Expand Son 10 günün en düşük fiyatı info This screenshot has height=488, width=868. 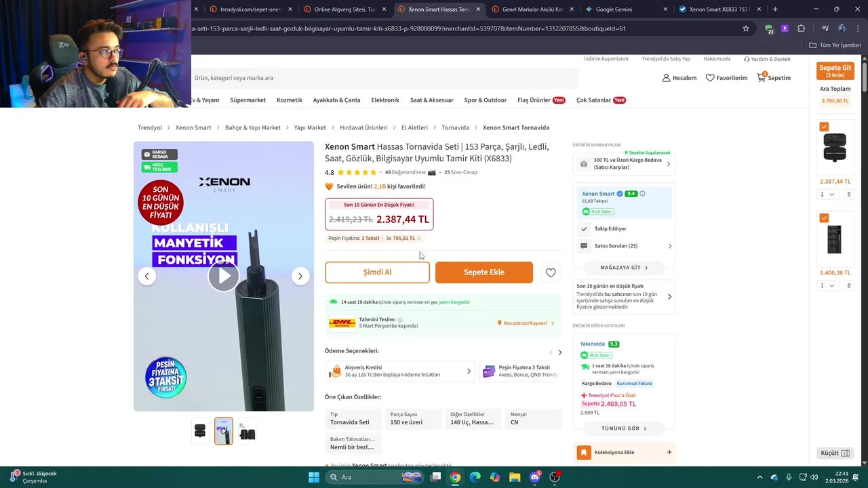point(624,296)
